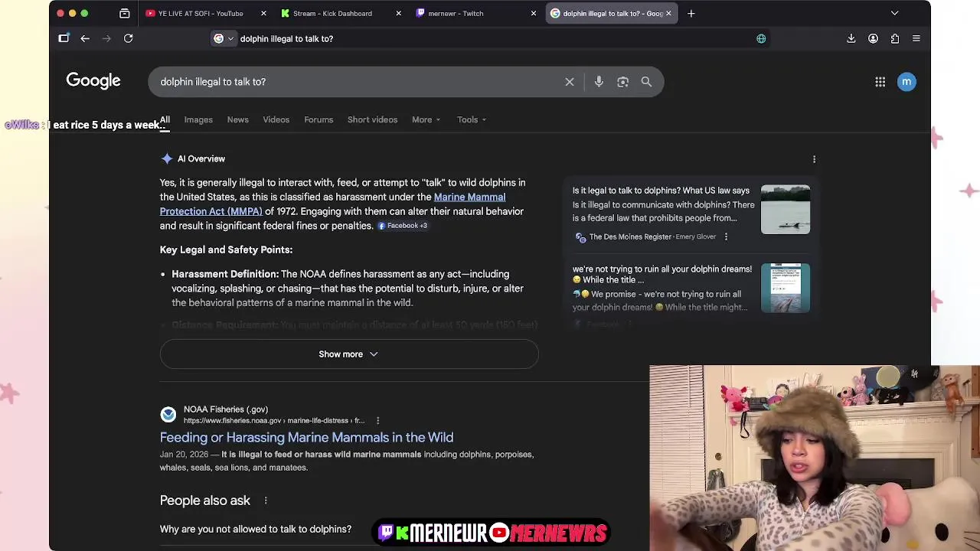Open the browser hamburger menu
The height and width of the screenshot is (551, 980).
click(x=916, y=38)
